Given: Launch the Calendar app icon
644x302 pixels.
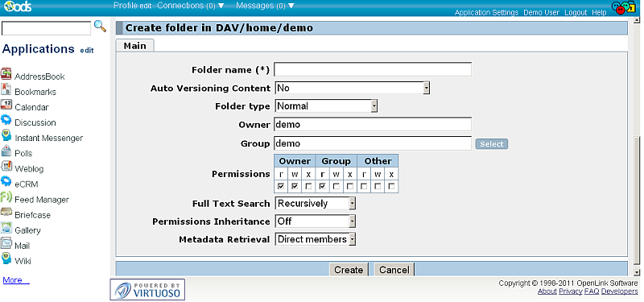Looking at the screenshot, I should pyautogui.click(x=6, y=105).
